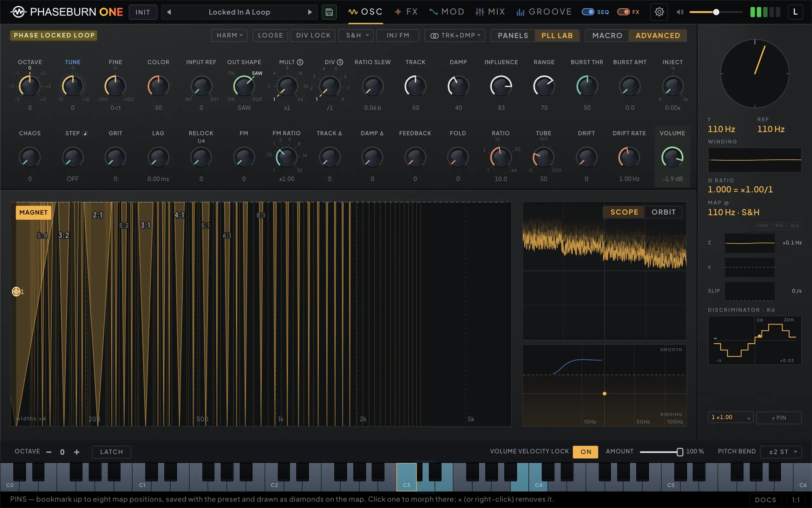The width and height of the screenshot is (812, 508).
Task: Decrease keyboard octave with minus
Action: [49, 452]
